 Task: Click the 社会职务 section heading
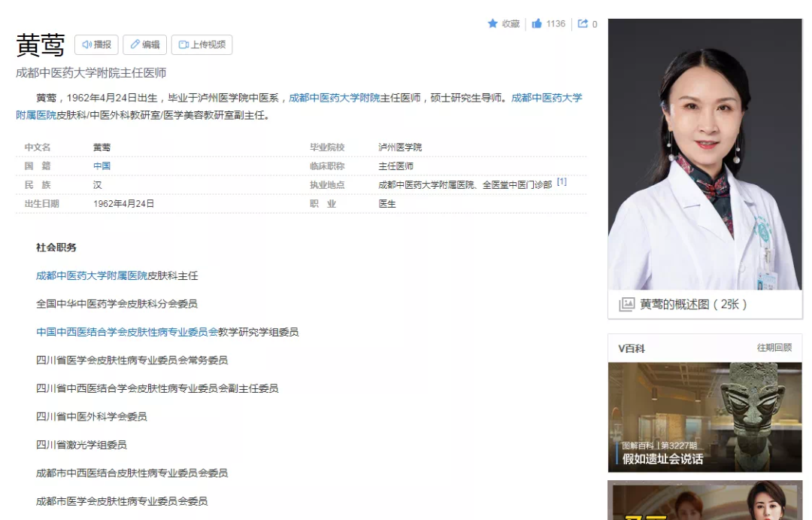click(x=56, y=248)
